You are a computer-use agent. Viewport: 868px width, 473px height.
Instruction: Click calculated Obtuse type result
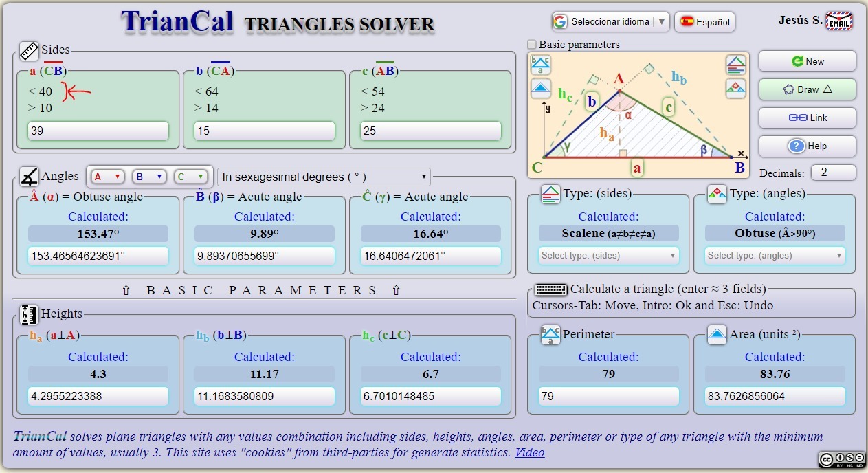[775, 234]
